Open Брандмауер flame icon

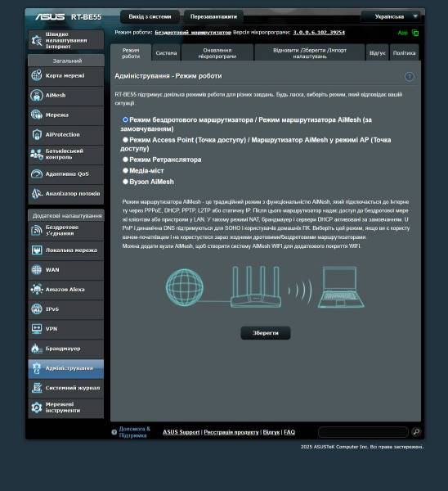click(x=37, y=349)
